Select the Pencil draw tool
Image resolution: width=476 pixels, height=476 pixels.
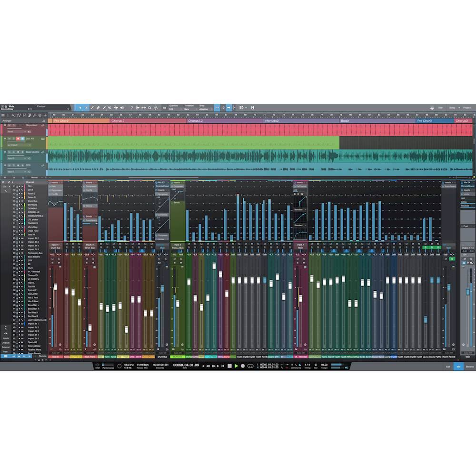[92, 108]
